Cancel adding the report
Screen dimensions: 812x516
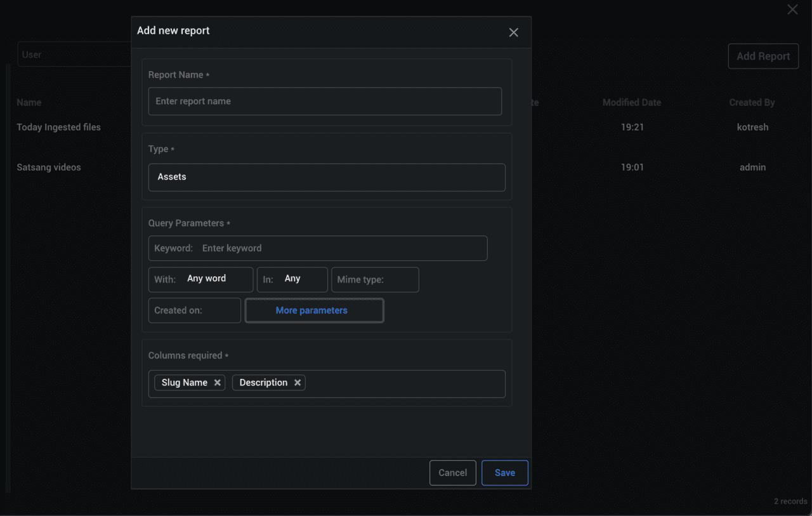tap(453, 473)
